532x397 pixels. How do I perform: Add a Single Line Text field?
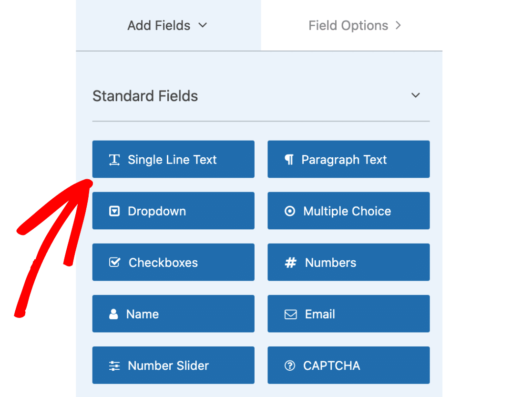pyautogui.click(x=173, y=159)
